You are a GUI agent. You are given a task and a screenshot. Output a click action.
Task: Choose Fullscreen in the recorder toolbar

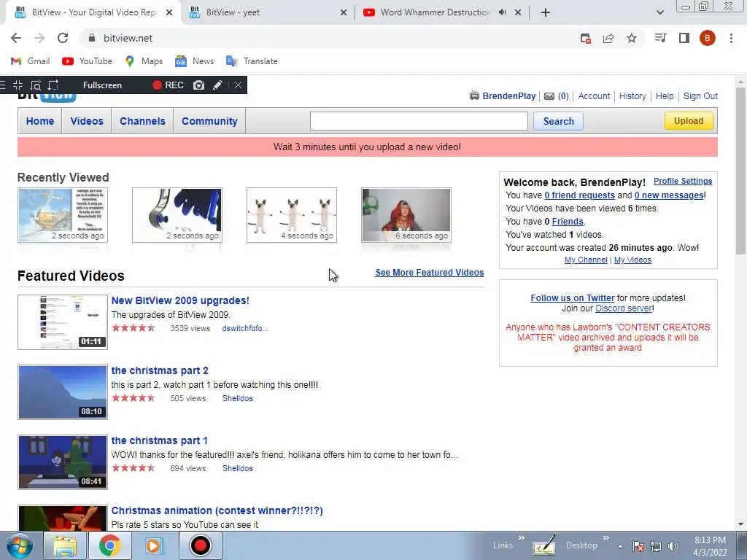tap(102, 85)
